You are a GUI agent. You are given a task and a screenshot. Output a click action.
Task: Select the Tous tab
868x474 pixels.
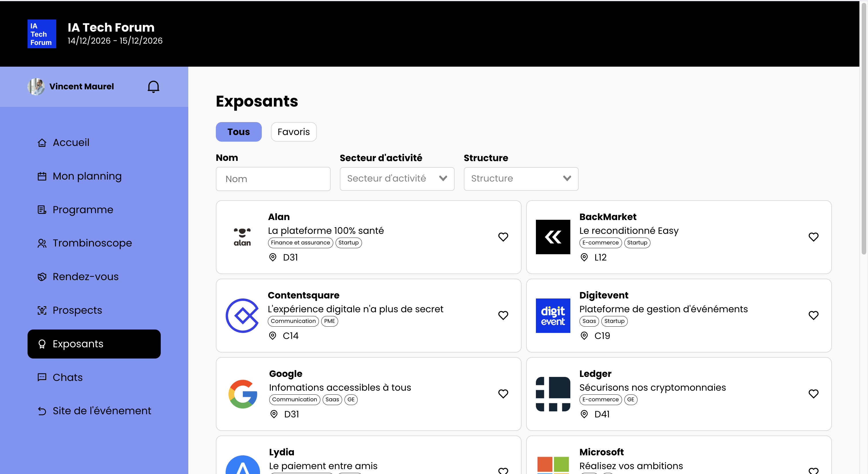click(x=238, y=132)
